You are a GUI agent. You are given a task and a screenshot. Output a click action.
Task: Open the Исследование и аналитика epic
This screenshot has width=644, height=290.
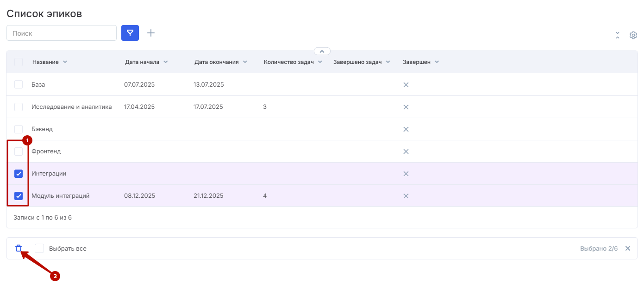pos(71,107)
